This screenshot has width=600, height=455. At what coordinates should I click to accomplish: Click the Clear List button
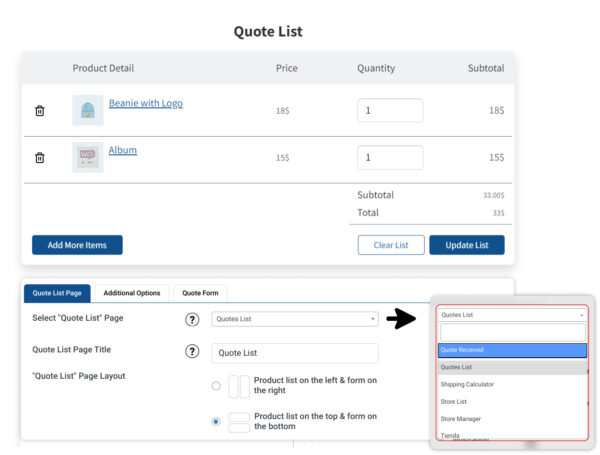[x=391, y=245]
